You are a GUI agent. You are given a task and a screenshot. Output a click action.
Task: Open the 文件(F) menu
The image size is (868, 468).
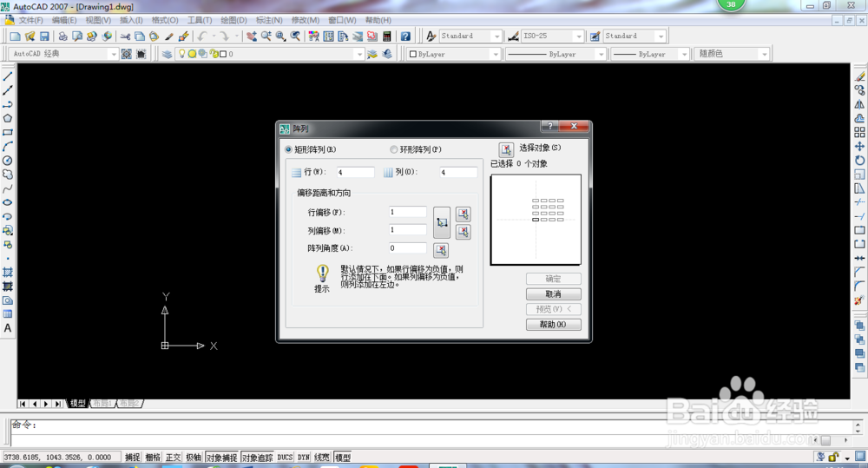point(30,20)
